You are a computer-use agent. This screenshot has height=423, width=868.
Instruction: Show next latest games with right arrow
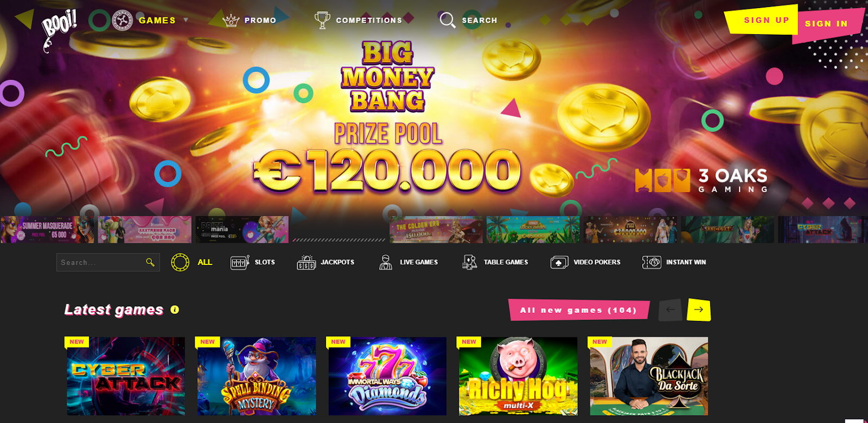pos(699,310)
